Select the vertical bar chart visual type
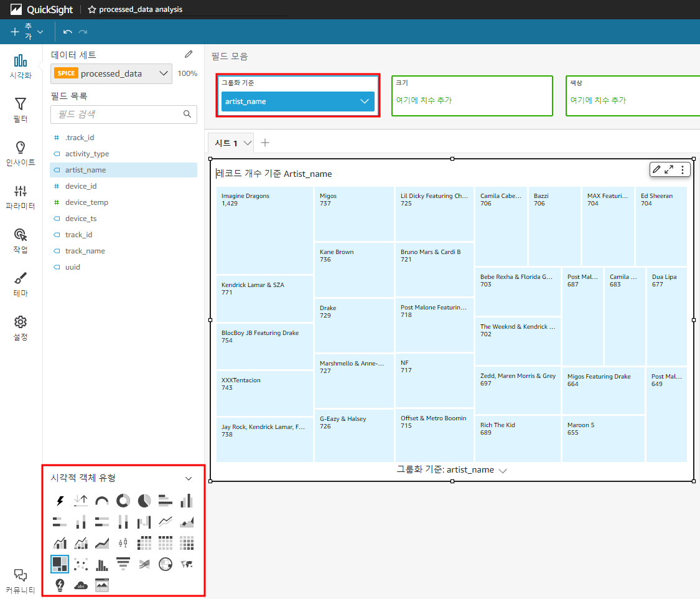 (187, 501)
